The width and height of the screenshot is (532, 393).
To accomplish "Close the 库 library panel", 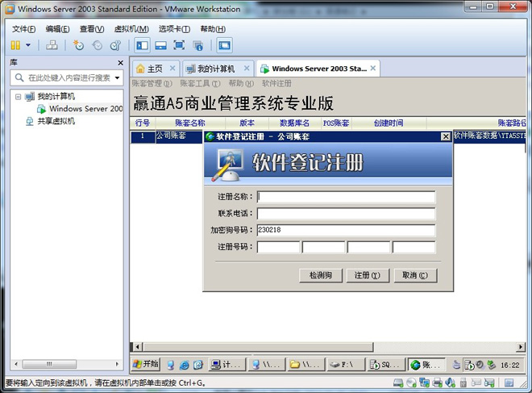I will [120, 63].
